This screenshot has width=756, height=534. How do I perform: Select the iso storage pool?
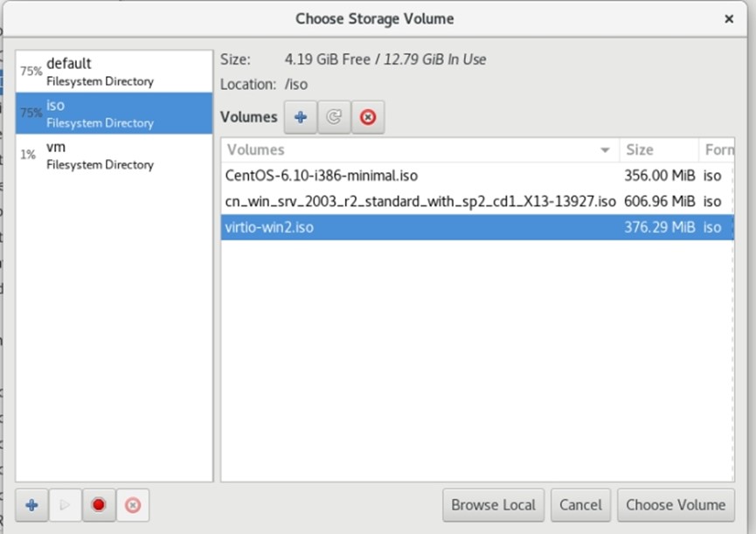coord(114,113)
